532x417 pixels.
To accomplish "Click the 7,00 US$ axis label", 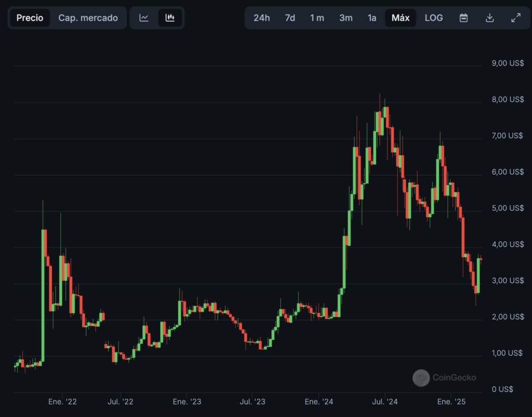I will [507, 136].
